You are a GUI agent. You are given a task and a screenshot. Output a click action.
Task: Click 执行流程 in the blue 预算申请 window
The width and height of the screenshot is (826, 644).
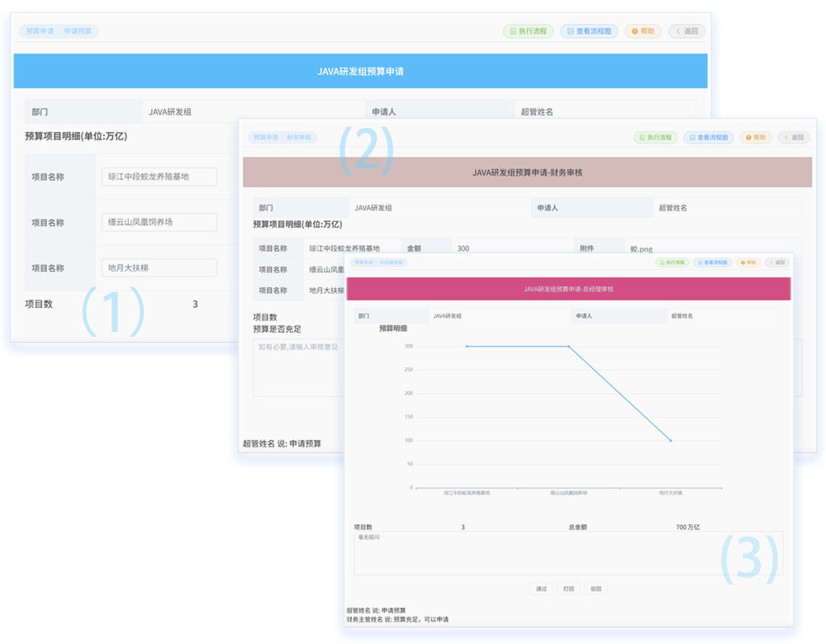point(528,31)
